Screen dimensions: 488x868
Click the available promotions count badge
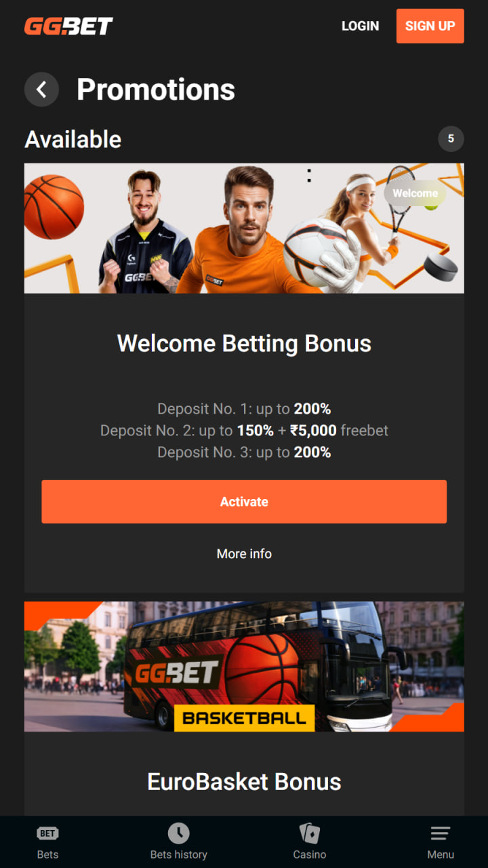coord(451,139)
